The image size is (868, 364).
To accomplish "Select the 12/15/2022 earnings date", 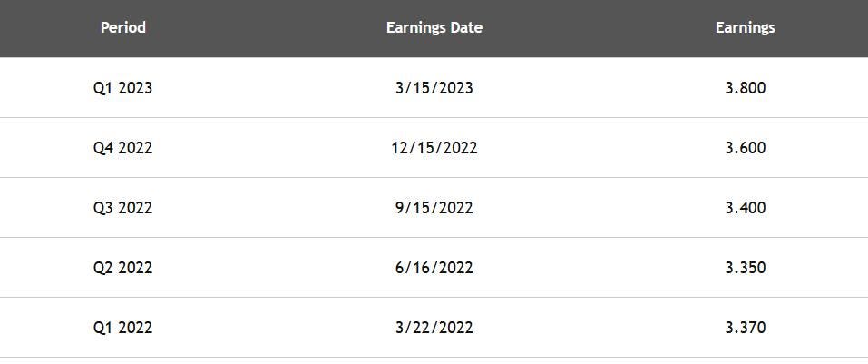I will pyautogui.click(x=434, y=148).
